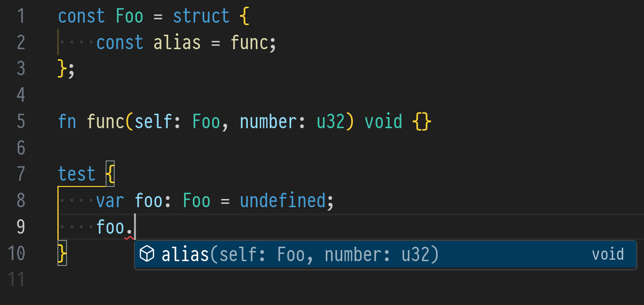Click line number 9 in the gutter
Image resolution: width=644 pixels, height=305 pixels.
(x=20, y=226)
